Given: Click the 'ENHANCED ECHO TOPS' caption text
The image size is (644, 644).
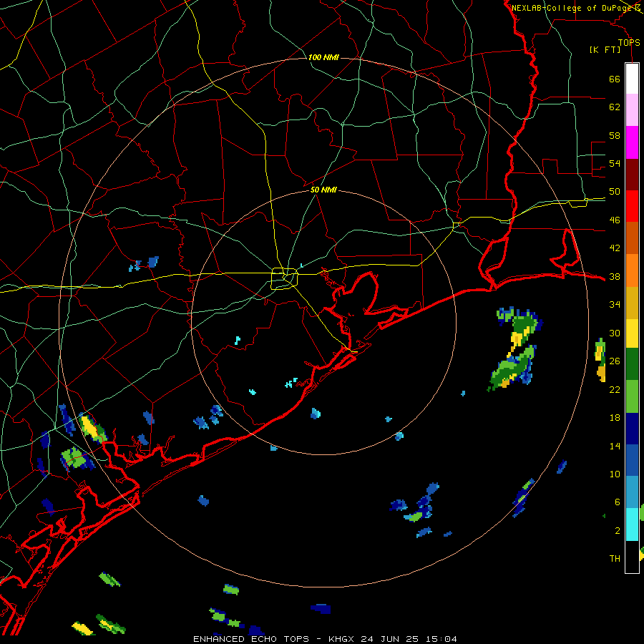Looking at the screenshot, I should click(251, 639).
